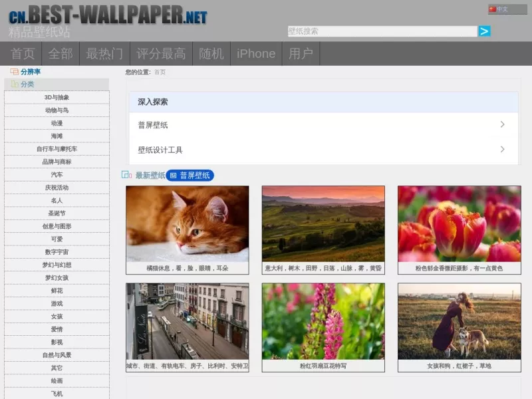
Task: Select the 名人 category
Action: point(57,201)
